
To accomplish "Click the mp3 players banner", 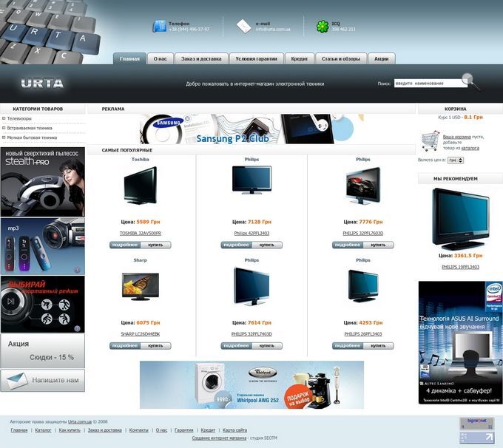I will pyautogui.click(x=43, y=246).
